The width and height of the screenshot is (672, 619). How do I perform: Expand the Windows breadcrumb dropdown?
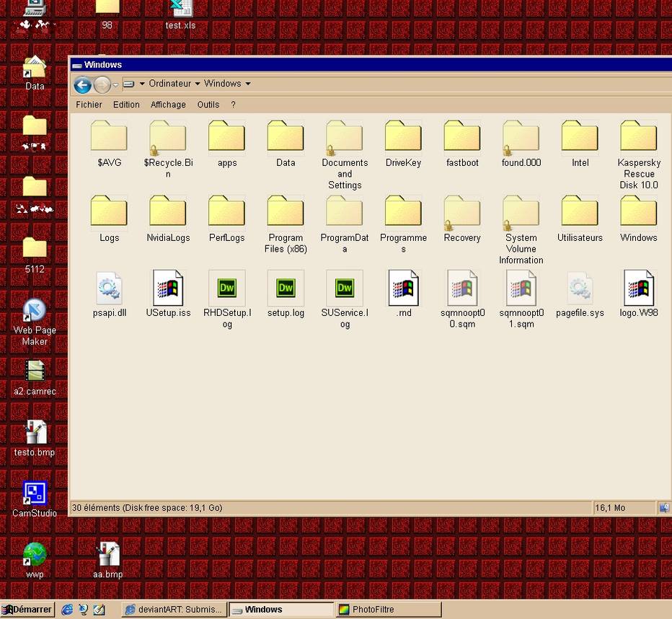pyautogui.click(x=247, y=84)
